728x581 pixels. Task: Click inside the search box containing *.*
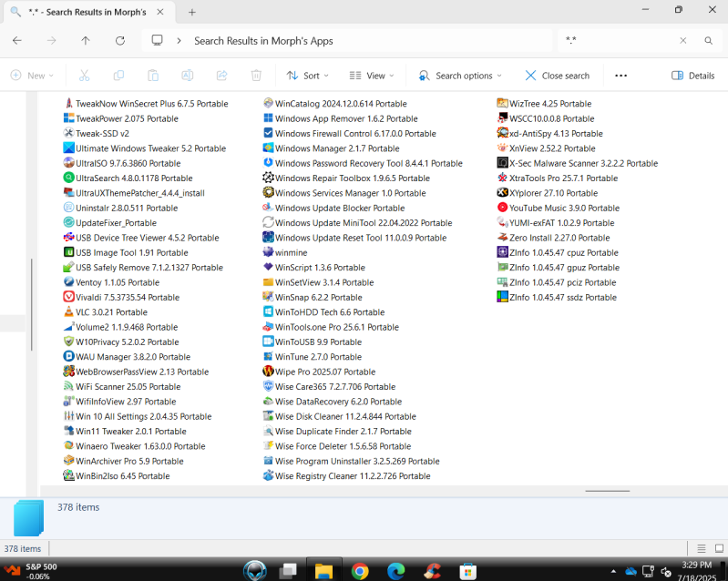tap(618, 40)
